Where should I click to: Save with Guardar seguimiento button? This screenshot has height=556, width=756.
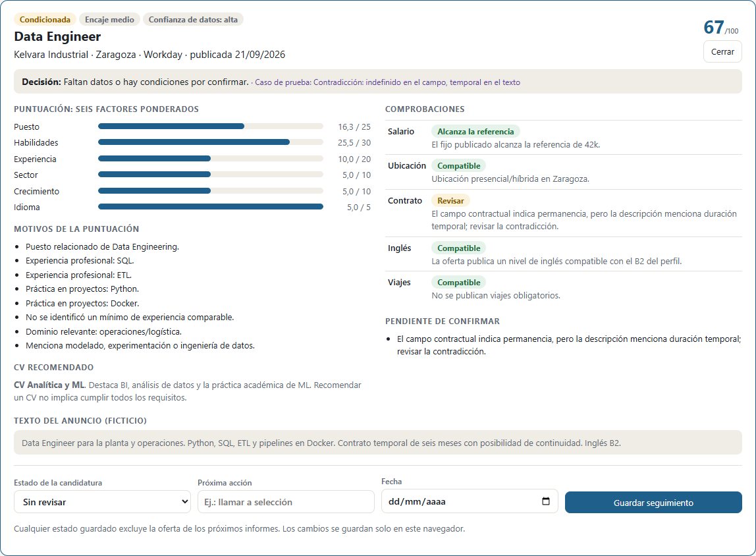coord(653,503)
